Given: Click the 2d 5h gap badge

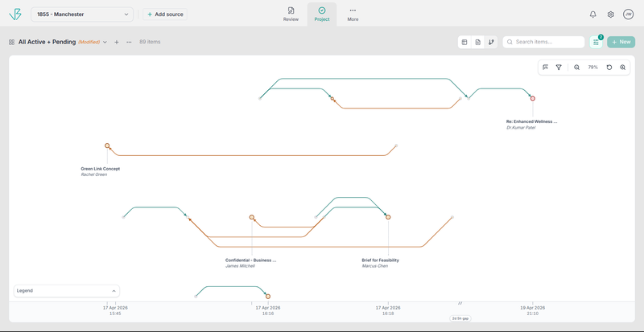Looking at the screenshot, I should 460,318.
